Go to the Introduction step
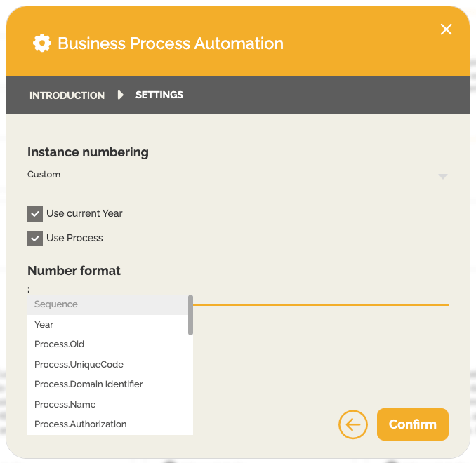The width and height of the screenshot is (476, 463). pyautogui.click(x=67, y=95)
